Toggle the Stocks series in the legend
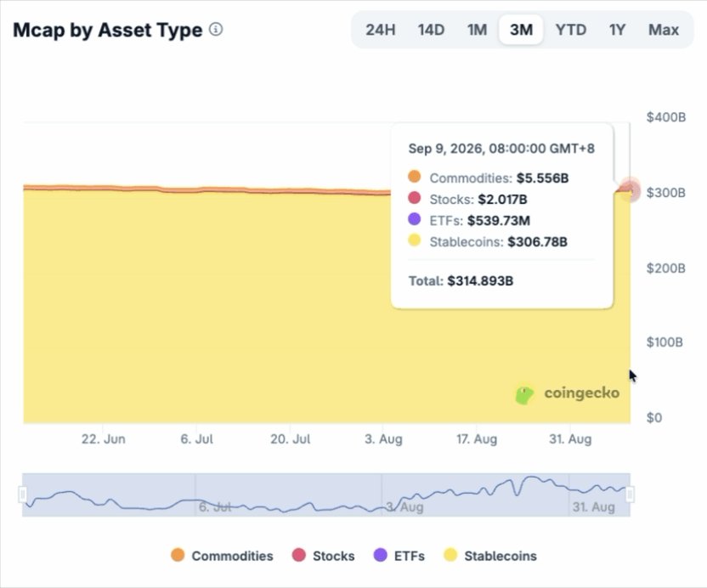The height and width of the screenshot is (588, 707). (323, 556)
